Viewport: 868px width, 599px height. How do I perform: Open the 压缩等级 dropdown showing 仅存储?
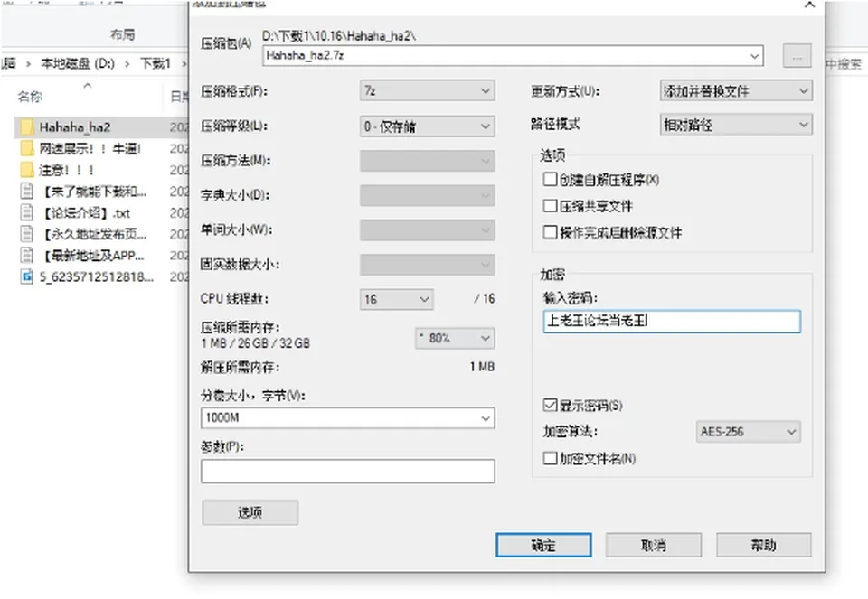(427, 126)
